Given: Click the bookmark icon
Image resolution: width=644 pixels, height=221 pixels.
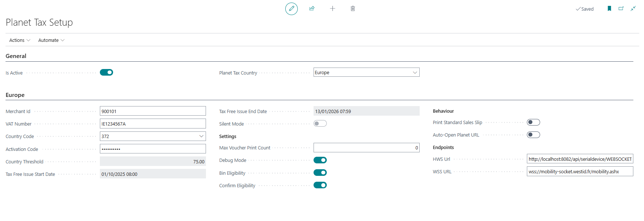Looking at the screenshot, I should tap(609, 8).
